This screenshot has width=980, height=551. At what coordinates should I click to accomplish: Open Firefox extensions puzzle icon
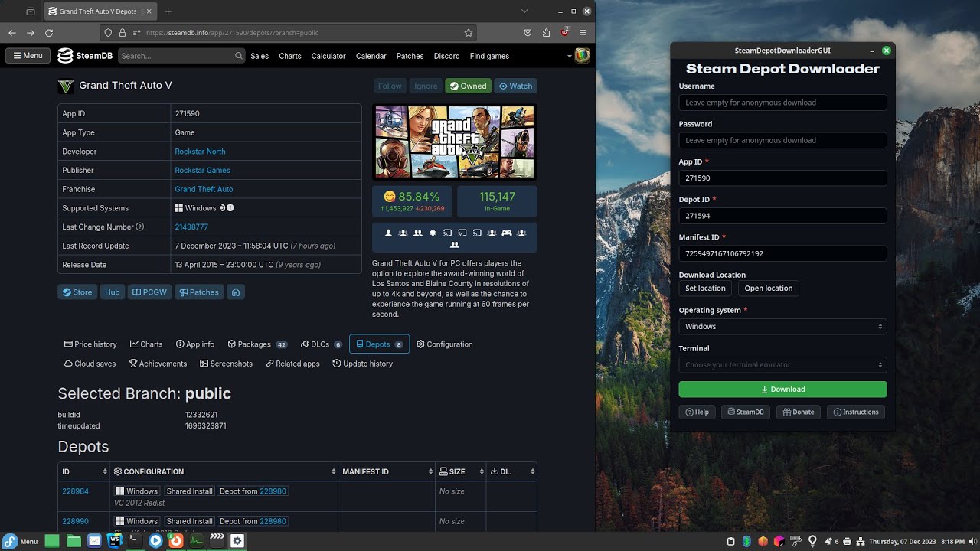(546, 33)
